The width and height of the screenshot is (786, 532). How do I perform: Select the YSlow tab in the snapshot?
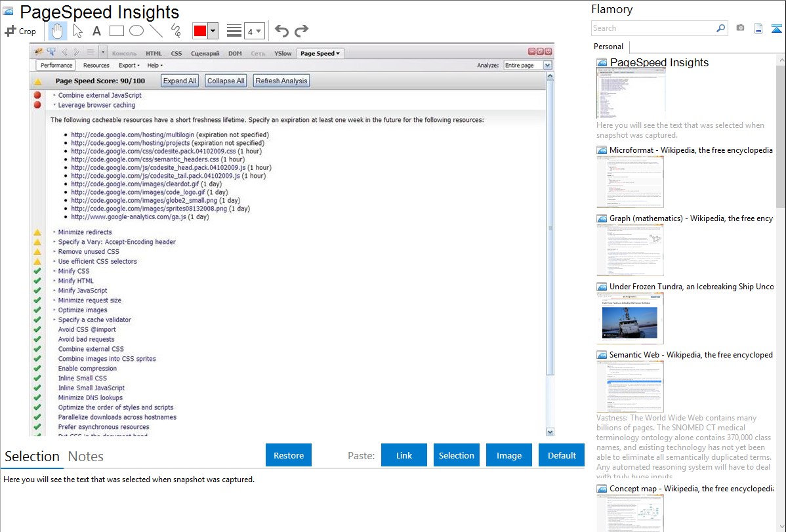point(283,53)
